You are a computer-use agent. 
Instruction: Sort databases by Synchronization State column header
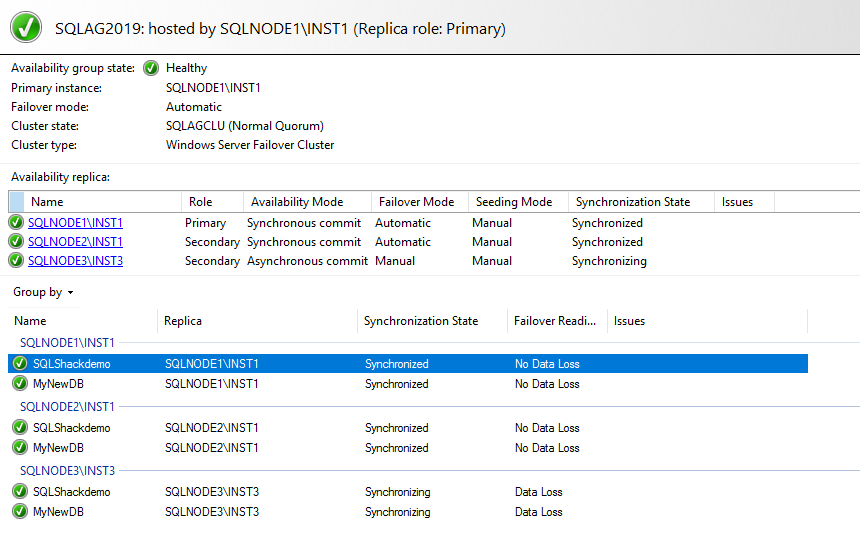pos(421,321)
